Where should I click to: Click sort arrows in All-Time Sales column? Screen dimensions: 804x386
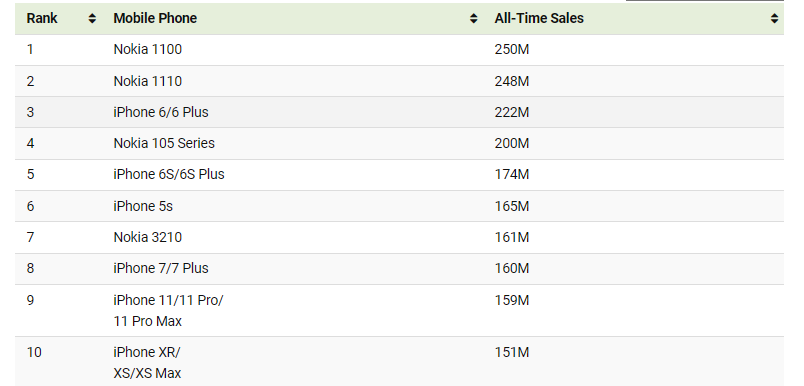click(774, 18)
